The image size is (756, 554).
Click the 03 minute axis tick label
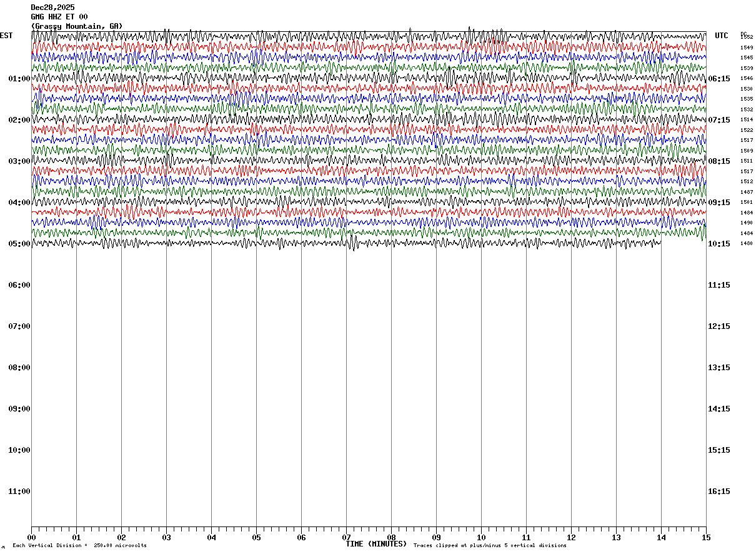pyautogui.click(x=166, y=538)
